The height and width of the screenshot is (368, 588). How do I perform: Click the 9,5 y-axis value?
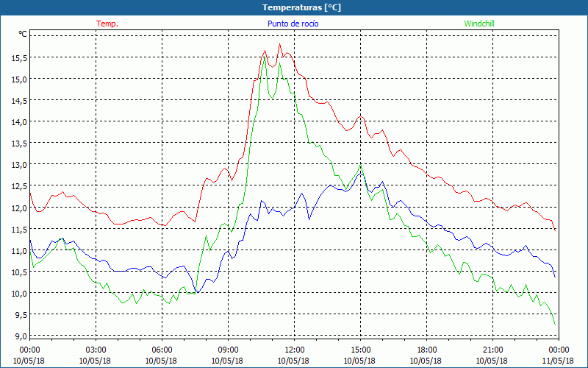[21, 314]
